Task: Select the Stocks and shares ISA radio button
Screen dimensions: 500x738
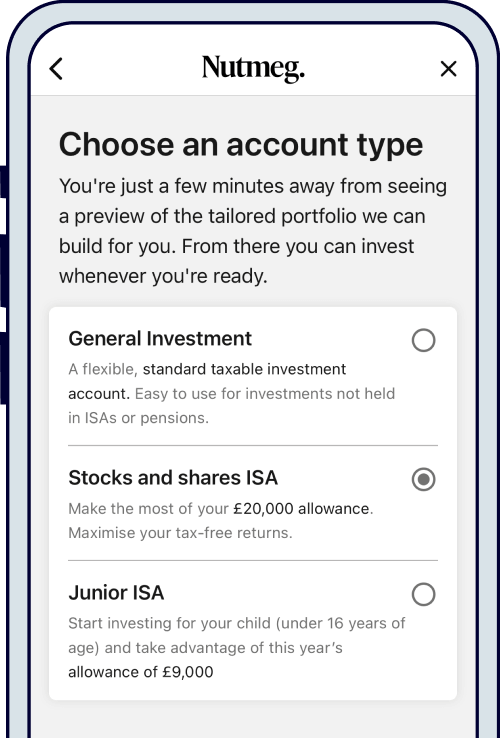Action: pyautogui.click(x=423, y=479)
